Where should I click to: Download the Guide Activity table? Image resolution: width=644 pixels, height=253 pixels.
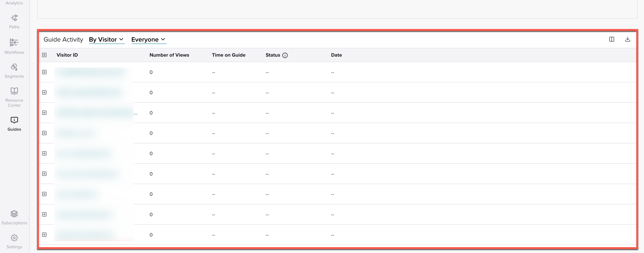point(627,39)
